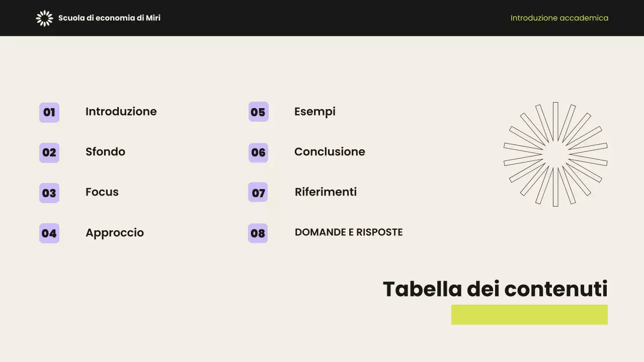The image size is (644, 362).
Task: Go to the Sfondo section
Action: click(x=105, y=152)
